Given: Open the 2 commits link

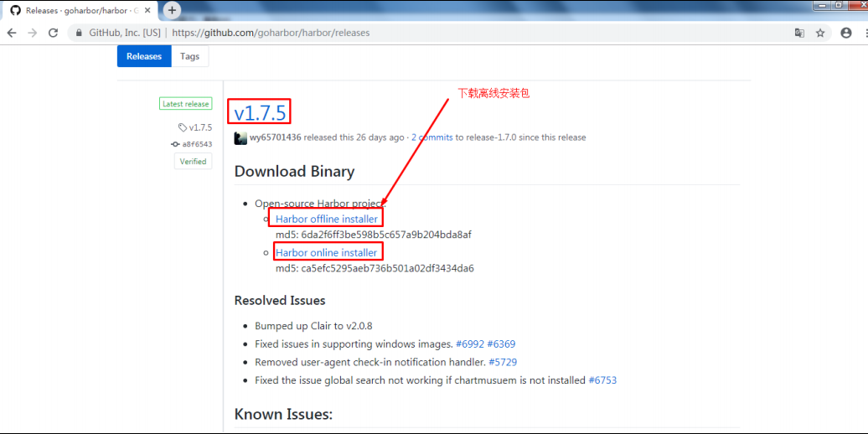Looking at the screenshot, I should click(431, 137).
